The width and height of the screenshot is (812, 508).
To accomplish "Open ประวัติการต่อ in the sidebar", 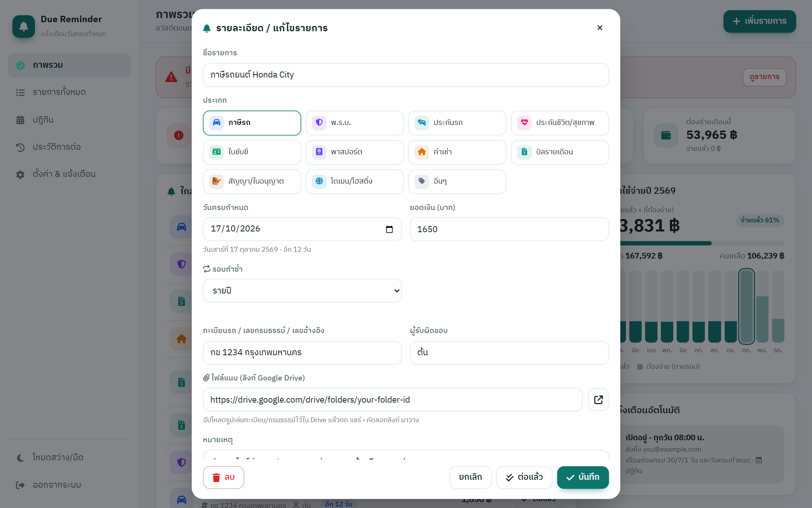I will point(70,147).
